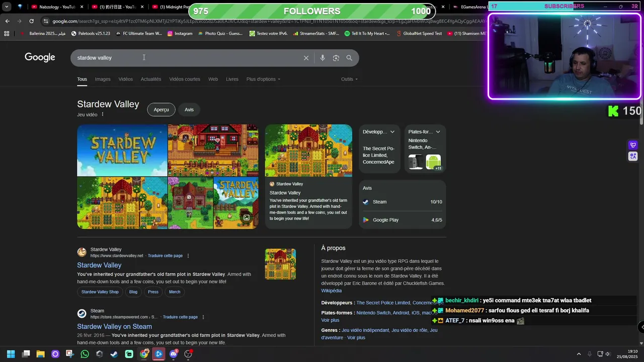644x362 pixels.
Task: Open Task View from the taskbar
Action: pyautogui.click(x=26, y=354)
